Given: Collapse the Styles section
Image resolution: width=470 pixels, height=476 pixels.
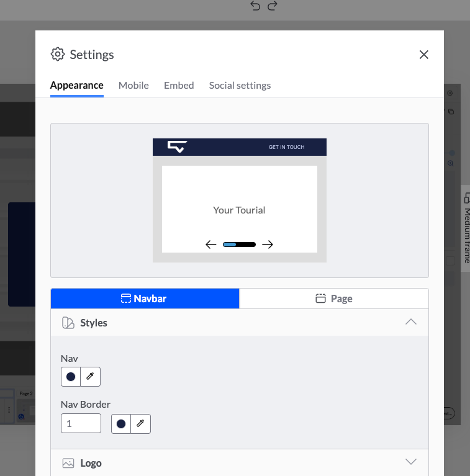Looking at the screenshot, I should pos(410,322).
